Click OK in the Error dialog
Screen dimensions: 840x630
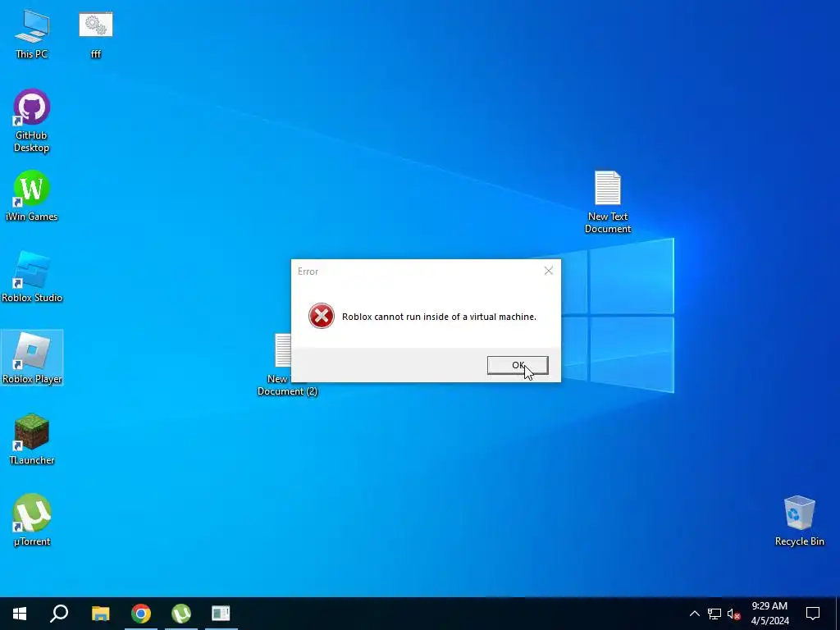coord(518,365)
